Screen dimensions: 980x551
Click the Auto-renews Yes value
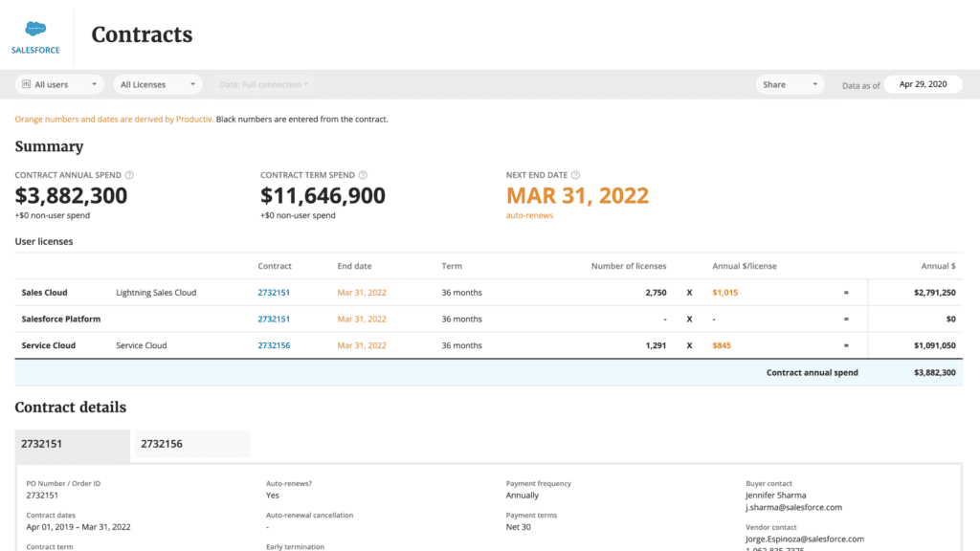(273, 496)
